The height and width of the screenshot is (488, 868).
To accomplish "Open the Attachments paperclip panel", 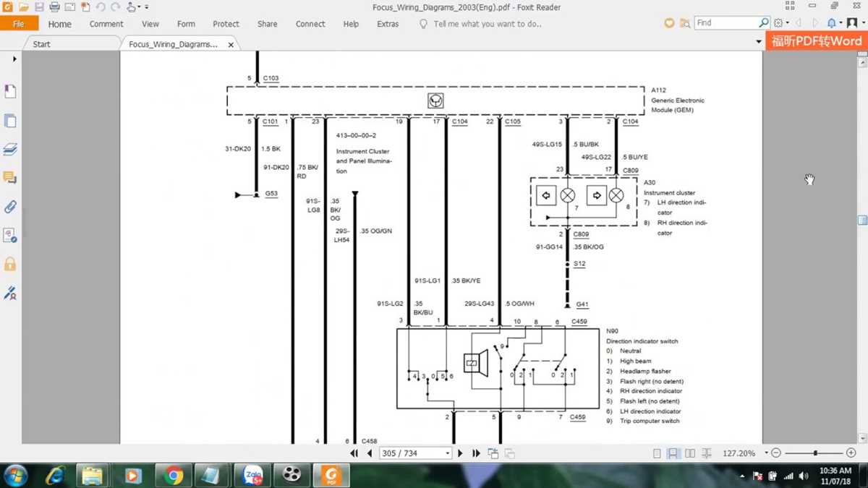I will coord(10,207).
